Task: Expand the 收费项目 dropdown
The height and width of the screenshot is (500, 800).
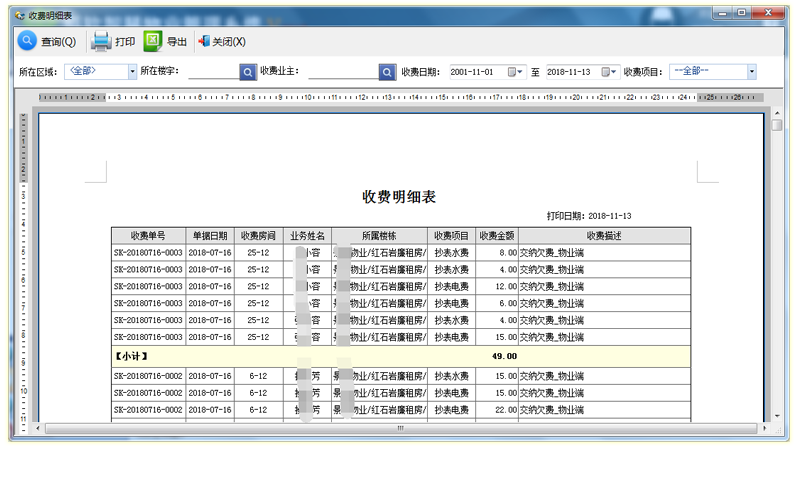Action: point(751,72)
